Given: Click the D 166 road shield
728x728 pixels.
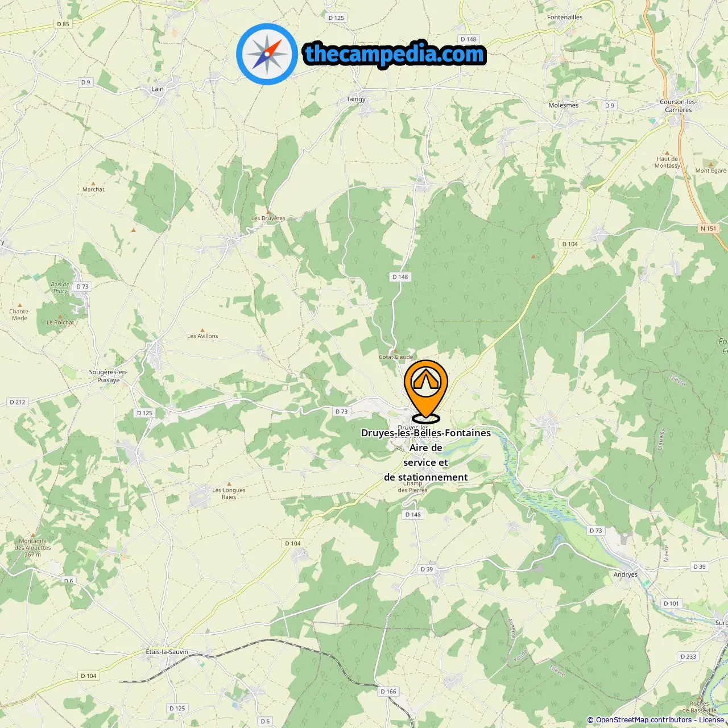Looking at the screenshot, I should click(x=388, y=692).
